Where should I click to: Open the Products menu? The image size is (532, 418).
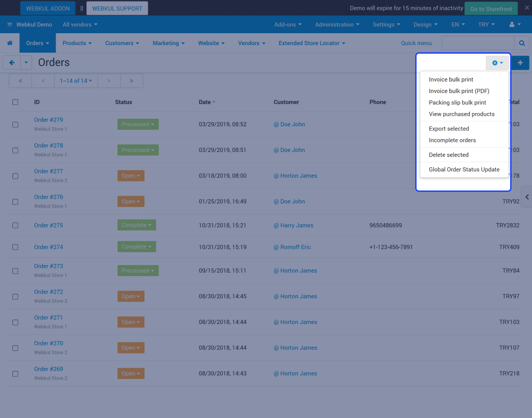(x=77, y=43)
